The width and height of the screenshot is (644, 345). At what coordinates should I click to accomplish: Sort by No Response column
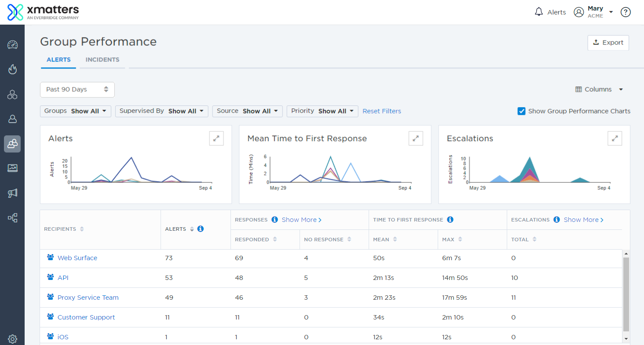tap(349, 240)
